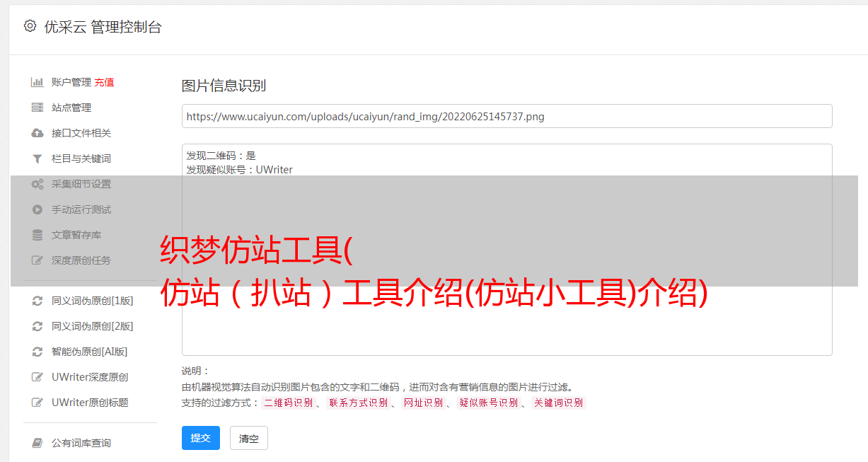Click the red 充值 link
The width and height of the screenshot is (868, 462).
point(104,82)
